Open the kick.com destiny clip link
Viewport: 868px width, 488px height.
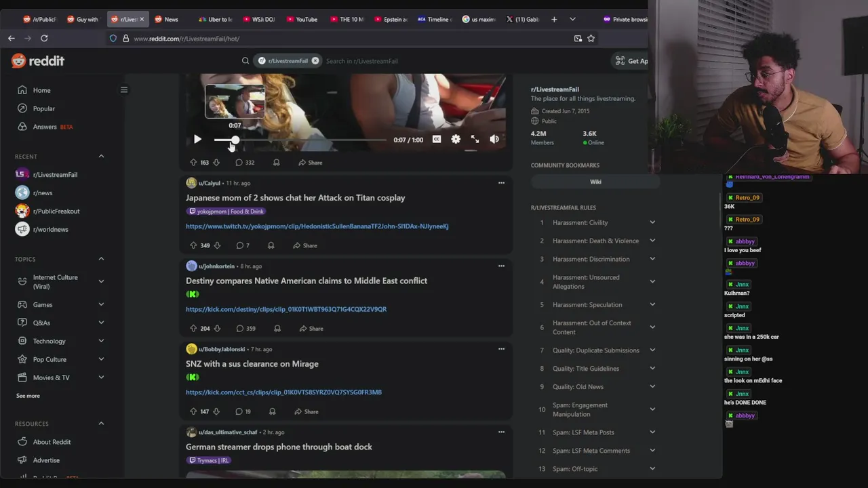(286, 309)
